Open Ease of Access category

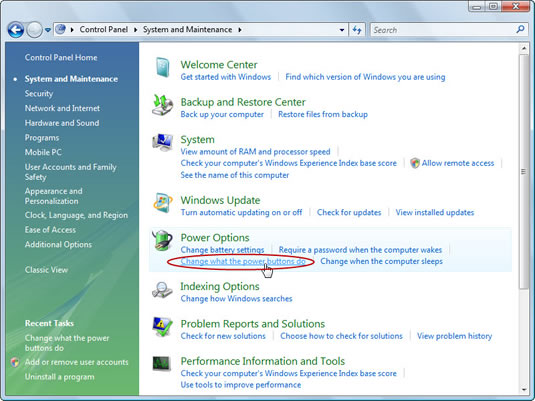click(50, 230)
